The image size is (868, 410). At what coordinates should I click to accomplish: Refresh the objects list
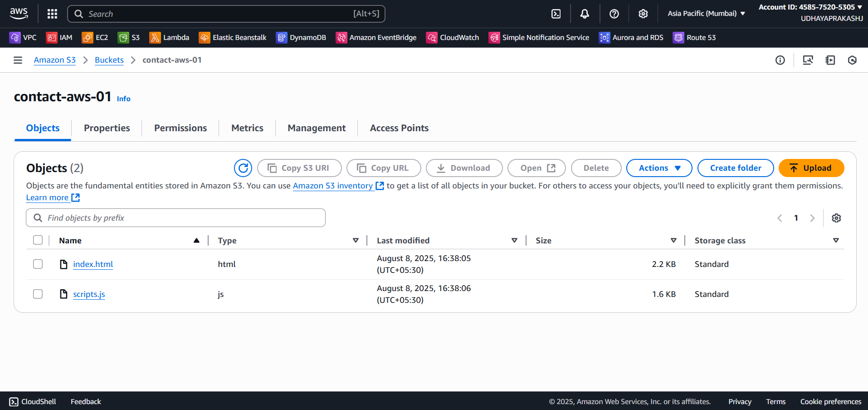[x=243, y=168]
